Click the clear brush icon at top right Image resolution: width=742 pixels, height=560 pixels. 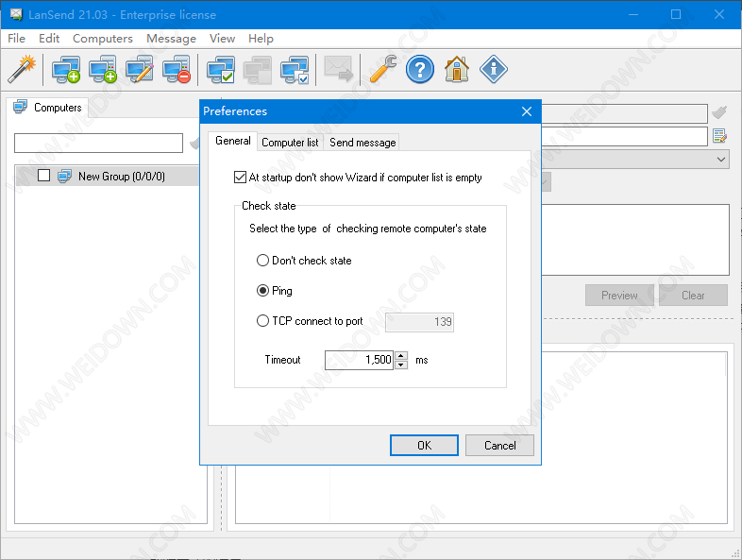point(719,112)
